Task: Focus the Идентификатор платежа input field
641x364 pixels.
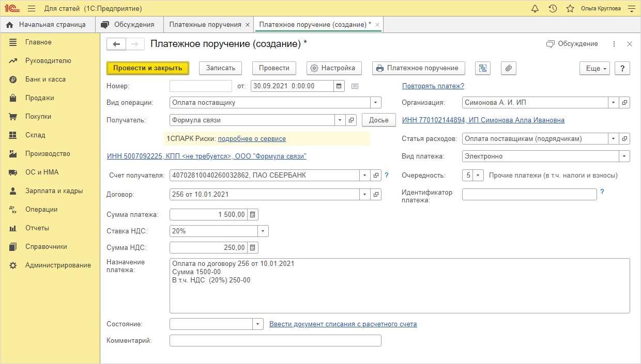Action: (529, 194)
